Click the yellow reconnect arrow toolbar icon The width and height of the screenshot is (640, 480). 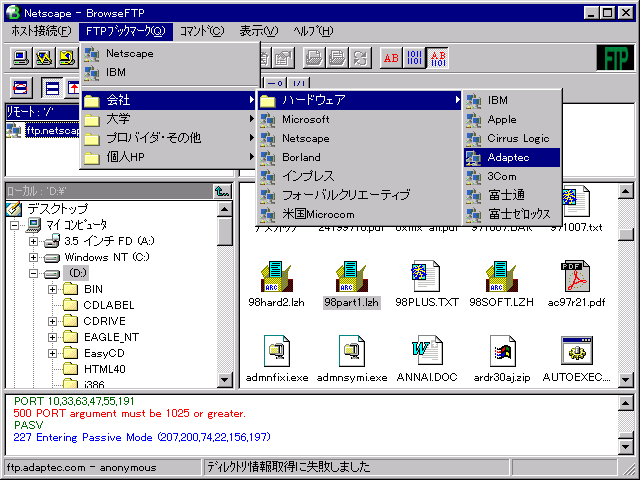pyautogui.click(x=67, y=58)
